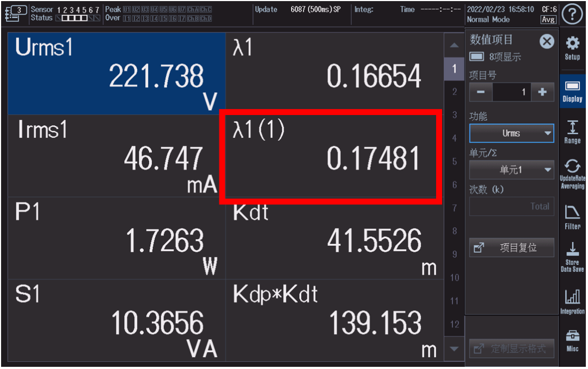The image size is (588, 369).
Task: Select page 4 in page list
Action: coord(454,138)
